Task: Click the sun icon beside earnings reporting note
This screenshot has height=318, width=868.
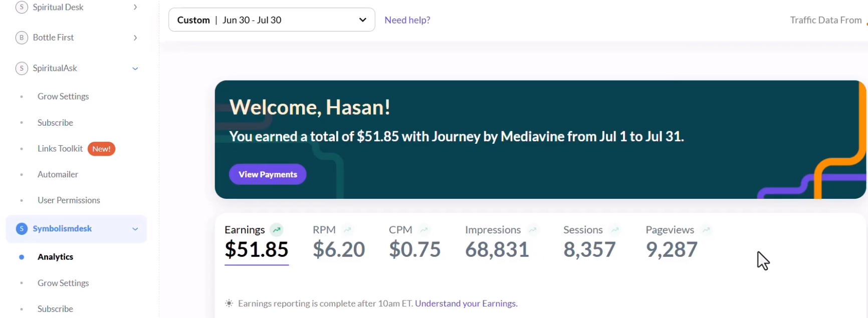Action: [x=229, y=303]
